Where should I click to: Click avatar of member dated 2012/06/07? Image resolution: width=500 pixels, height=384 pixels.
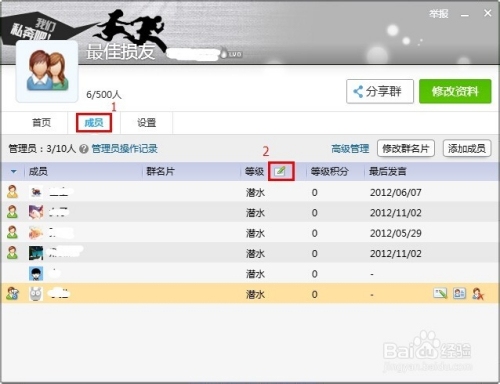pos(36,192)
